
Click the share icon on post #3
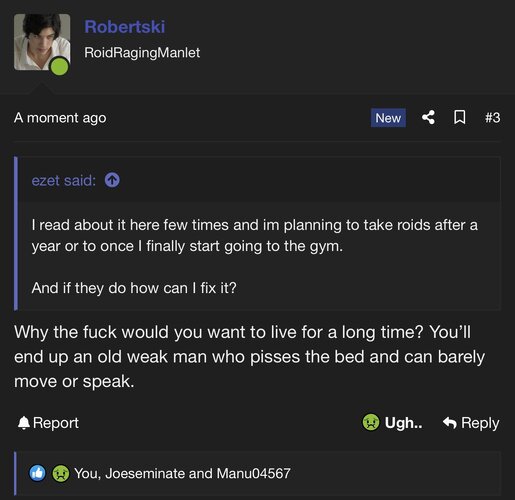click(428, 117)
